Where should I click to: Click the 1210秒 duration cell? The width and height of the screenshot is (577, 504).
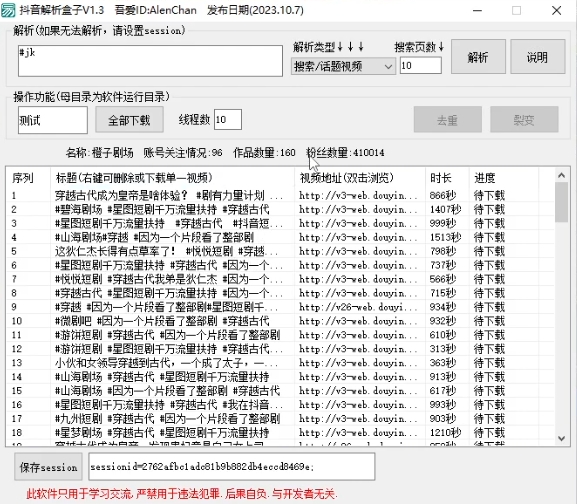tap(445, 433)
